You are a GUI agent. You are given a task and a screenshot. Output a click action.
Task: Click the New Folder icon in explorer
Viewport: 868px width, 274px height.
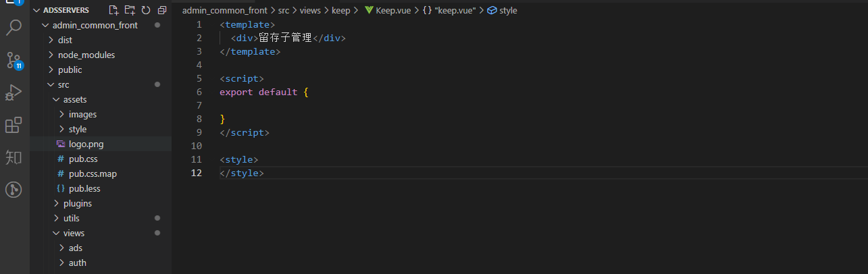click(x=130, y=10)
